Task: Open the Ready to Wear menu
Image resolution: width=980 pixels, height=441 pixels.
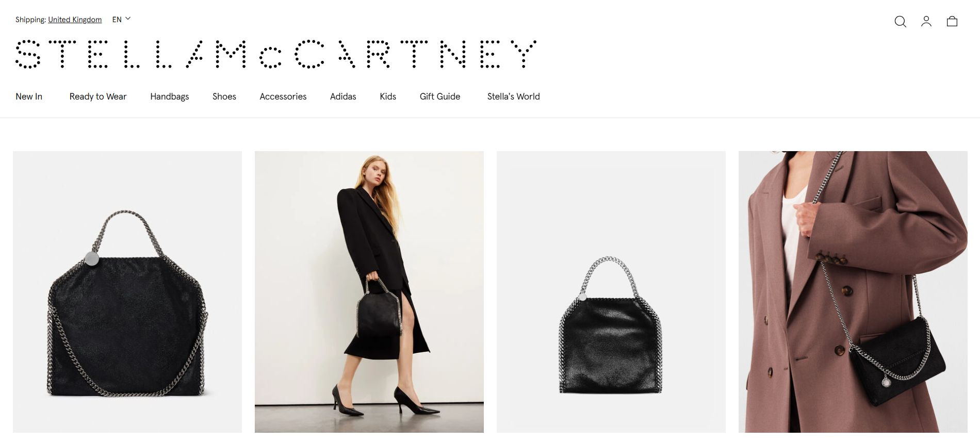Action: (98, 96)
